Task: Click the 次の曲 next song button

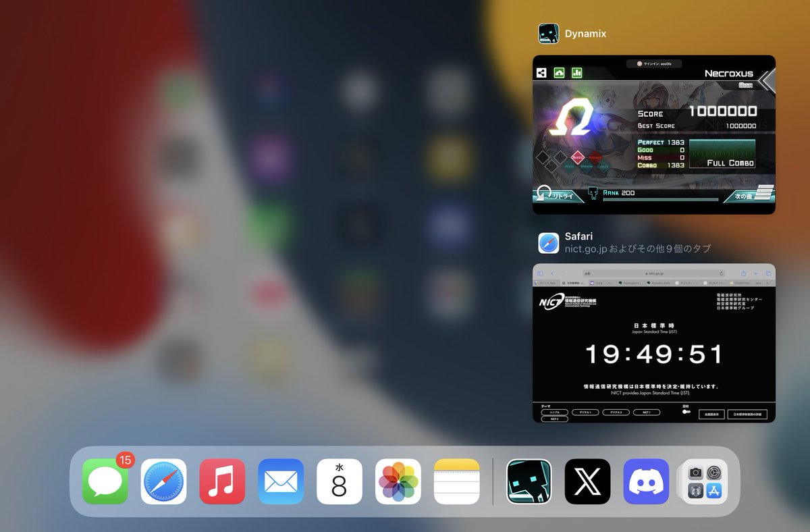Action: coord(749,195)
